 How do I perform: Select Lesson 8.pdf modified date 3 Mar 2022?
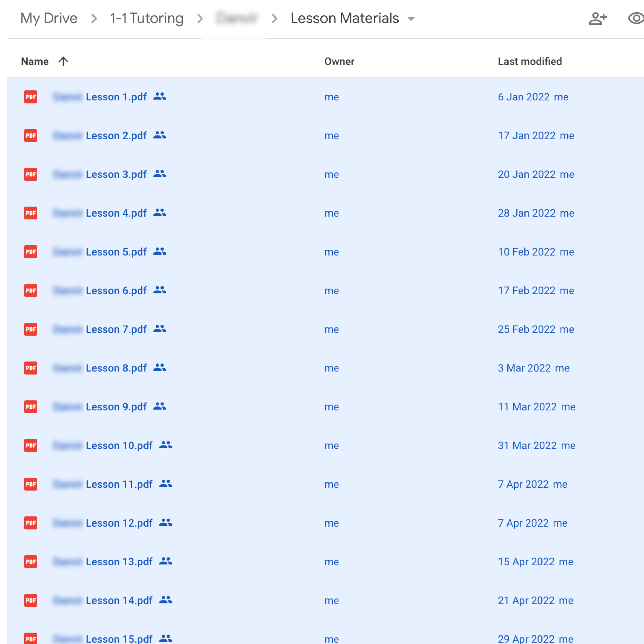(524, 368)
